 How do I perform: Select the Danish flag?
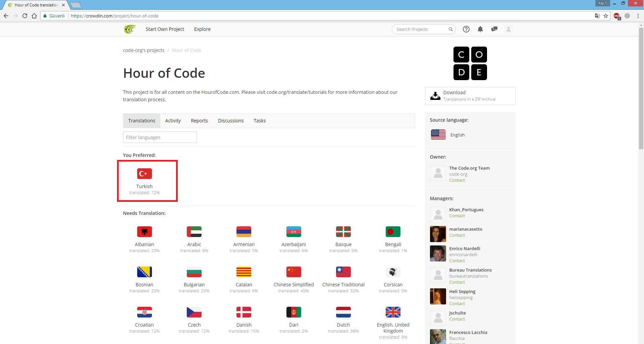pyautogui.click(x=244, y=312)
